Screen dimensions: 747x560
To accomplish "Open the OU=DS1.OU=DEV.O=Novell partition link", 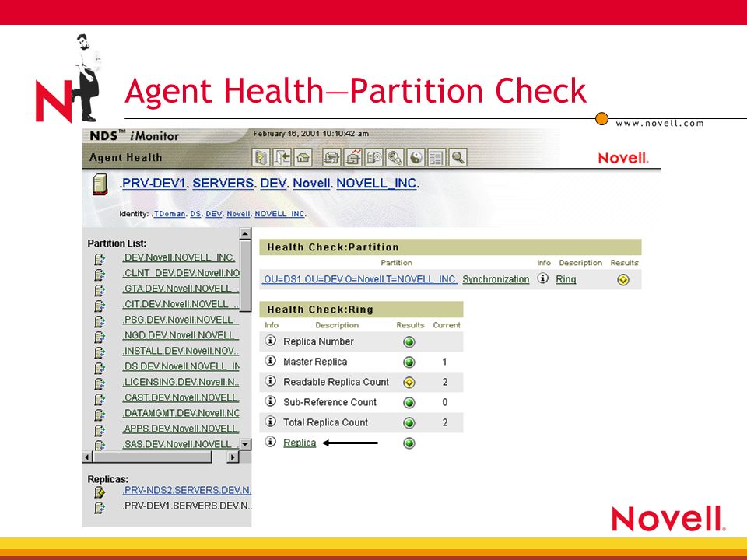I will (x=359, y=279).
